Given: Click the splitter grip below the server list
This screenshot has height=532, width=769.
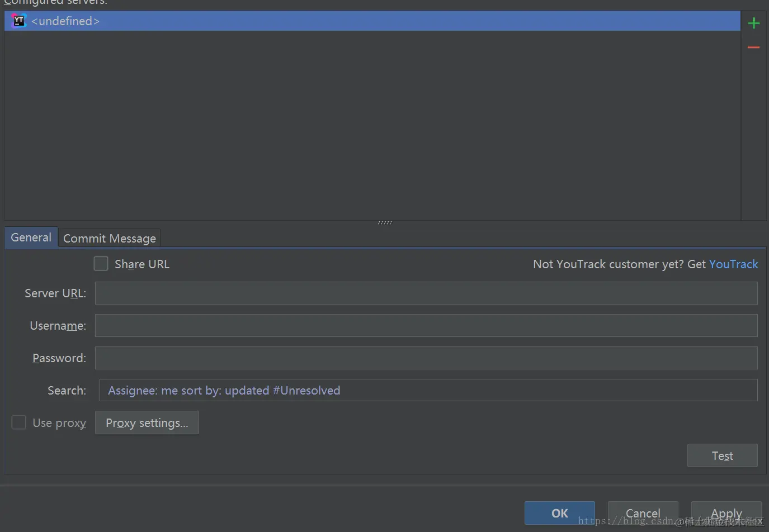Looking at the screenshot, I should pos(385,223).
